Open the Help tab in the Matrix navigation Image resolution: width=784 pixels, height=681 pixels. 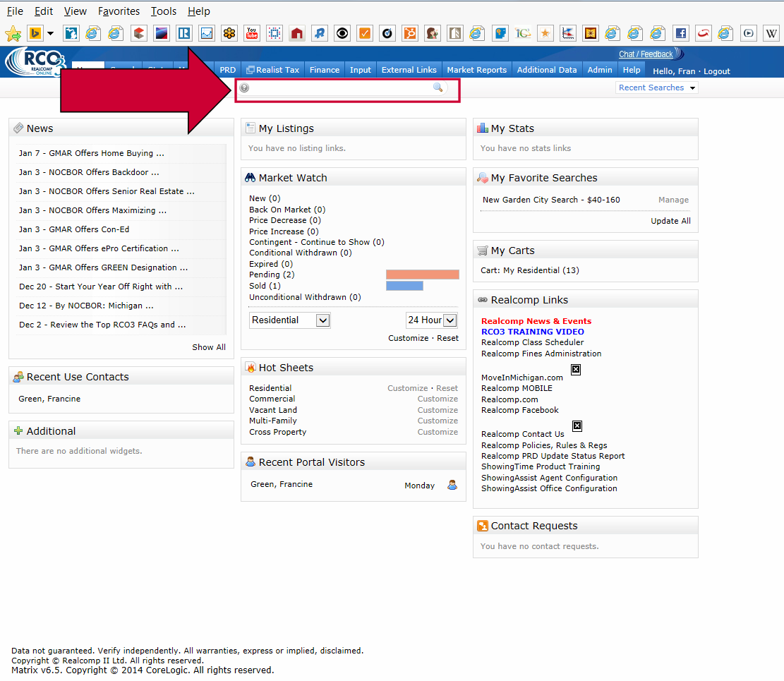[632, 70]
